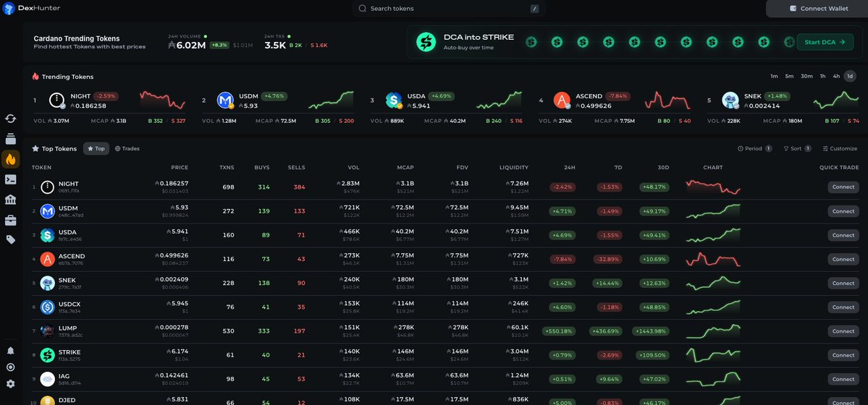Sort by LIQUIDITY column header
This screenshot has height=405, width=868.
coord(514,168)
